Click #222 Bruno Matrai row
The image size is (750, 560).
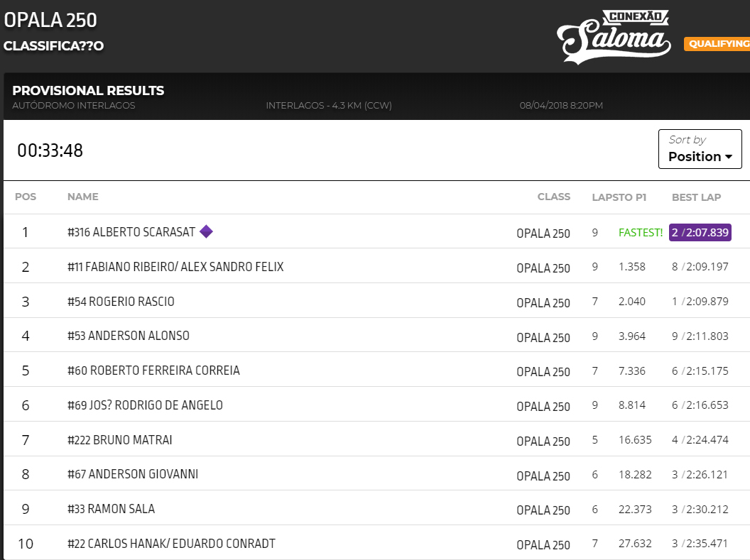[x=119, y=440]
